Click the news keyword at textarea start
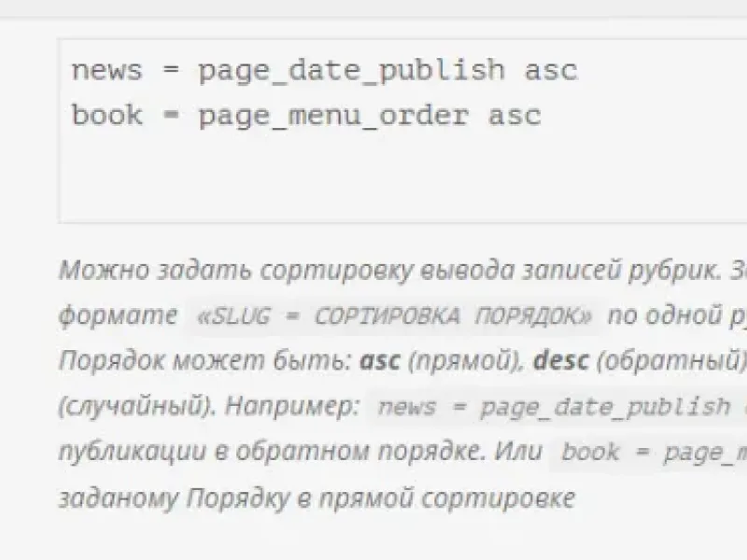The height and width of the screenshot is (560, 747). (106, 69)
